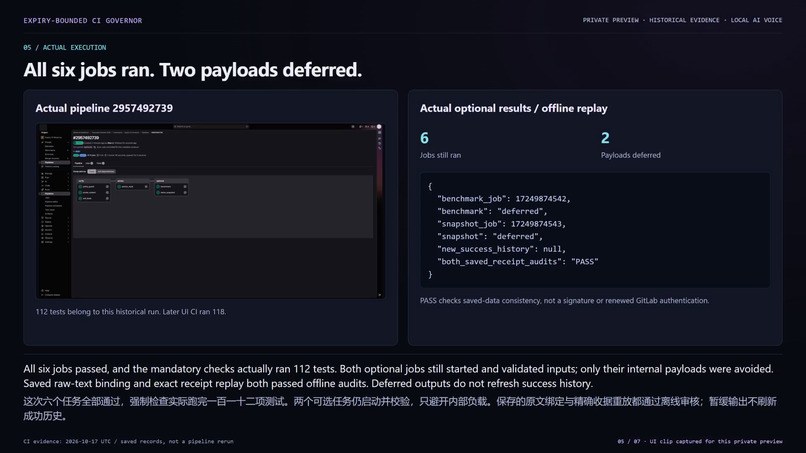This screenshot has height=453, width=806.
Task: Click the 'PRIVATE PREVIEW · HISTORICAL EVIDENCE' header tag
Action: click(x=682, y=20)
